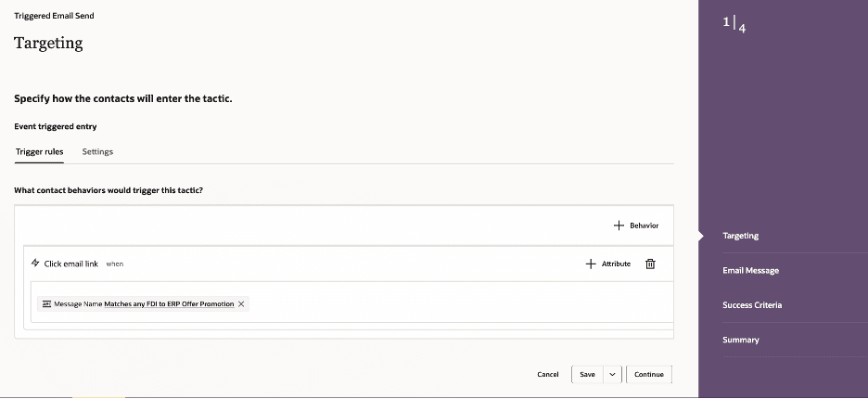Go to the Email Message step
868x399 pixels.
click(x=750, y=270)
